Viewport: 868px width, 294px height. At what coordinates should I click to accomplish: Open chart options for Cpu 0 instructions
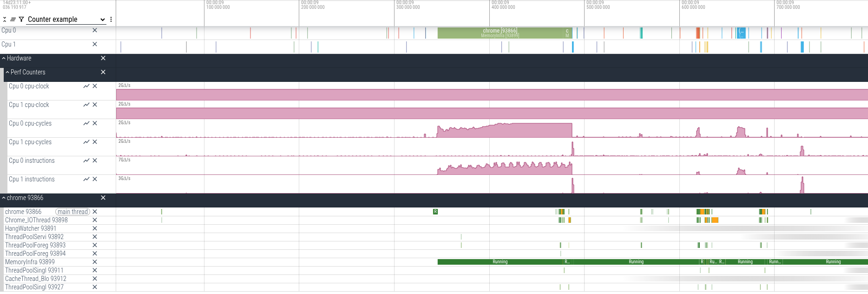pyautogui.click(x=86, y=160)
